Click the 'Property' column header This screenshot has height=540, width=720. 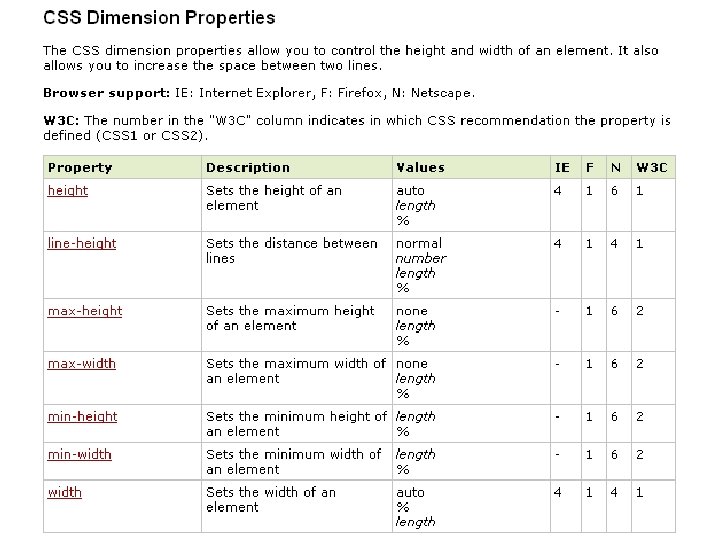coord(80,168)
